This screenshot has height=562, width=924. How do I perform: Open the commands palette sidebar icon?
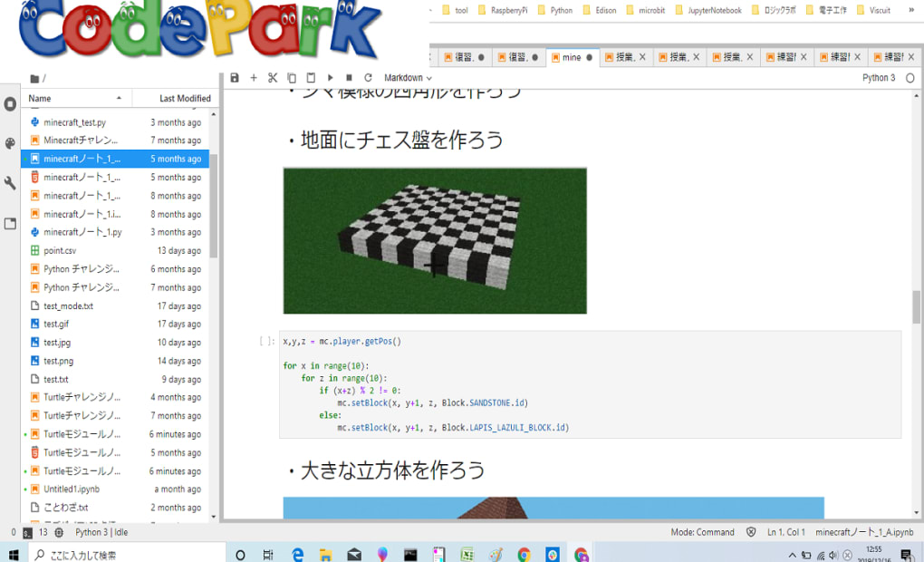[10, 143]
